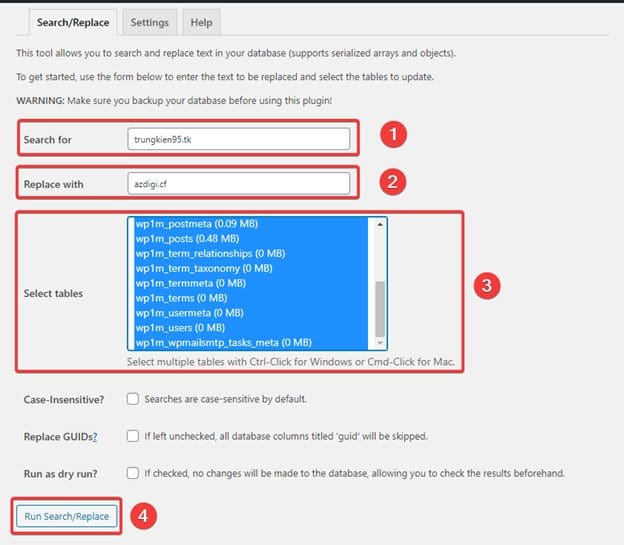This screenshot has height=545, width=624.
Task: Choose the wp1m_users table
Action: click(180, 328)
